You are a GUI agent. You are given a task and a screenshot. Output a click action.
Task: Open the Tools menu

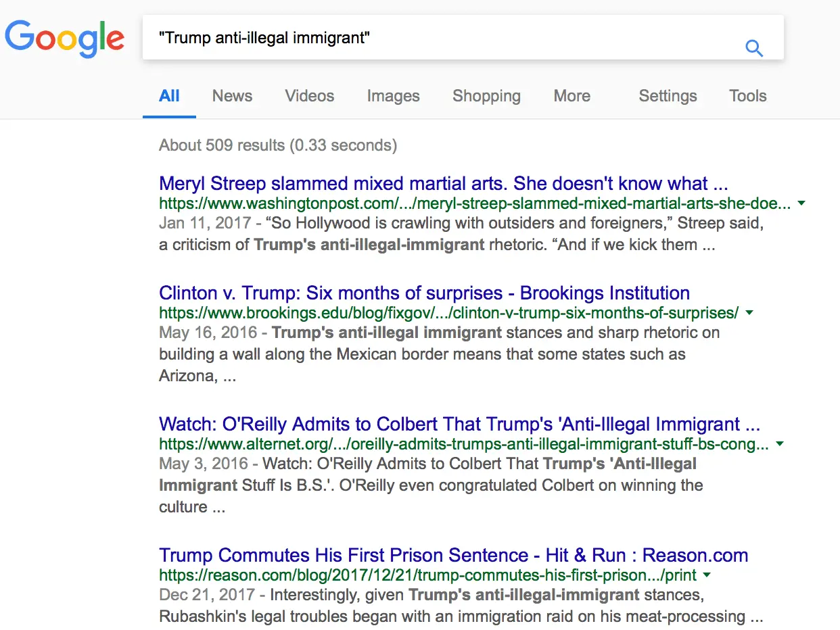coord(747,96)
